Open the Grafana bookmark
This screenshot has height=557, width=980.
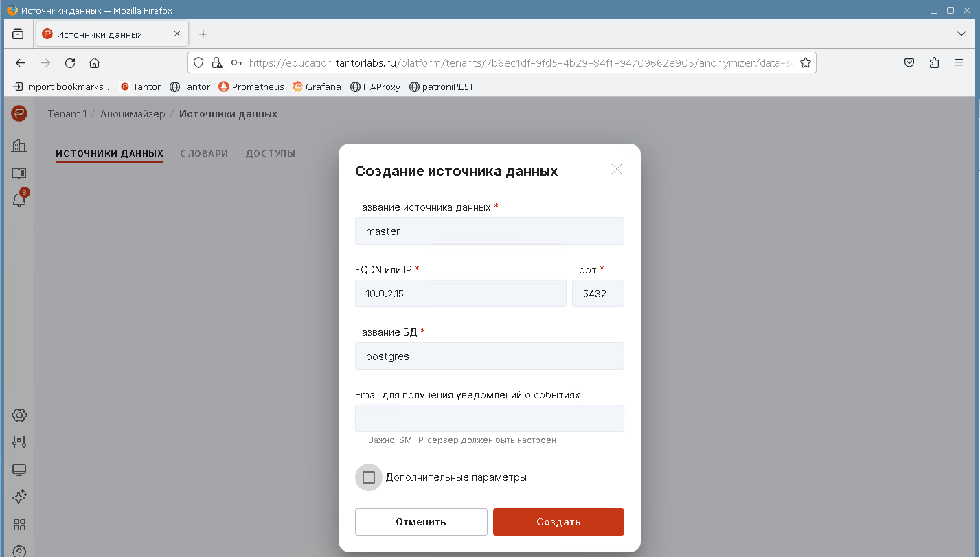tap(317, 87)
